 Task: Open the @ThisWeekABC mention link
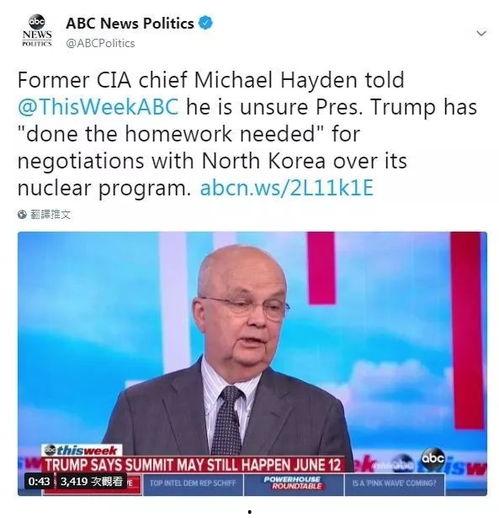coord(98,107)
